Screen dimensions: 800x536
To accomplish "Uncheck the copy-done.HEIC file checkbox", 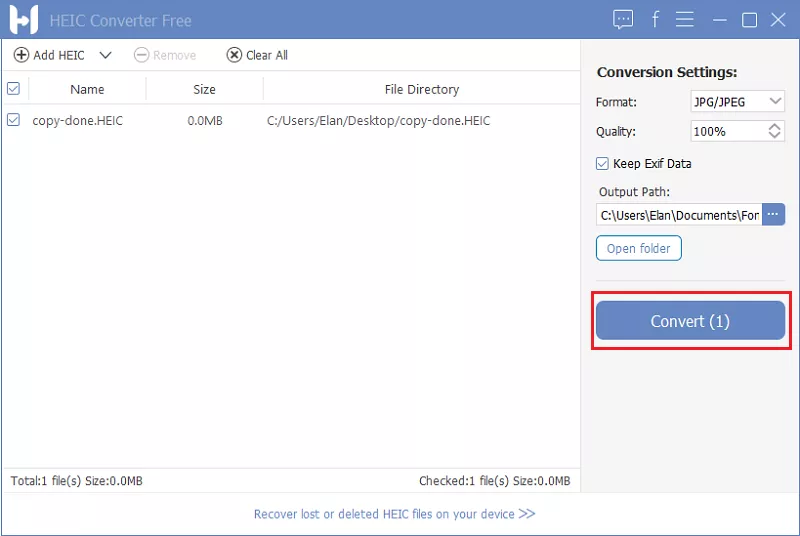I will [x=13, y=120].
